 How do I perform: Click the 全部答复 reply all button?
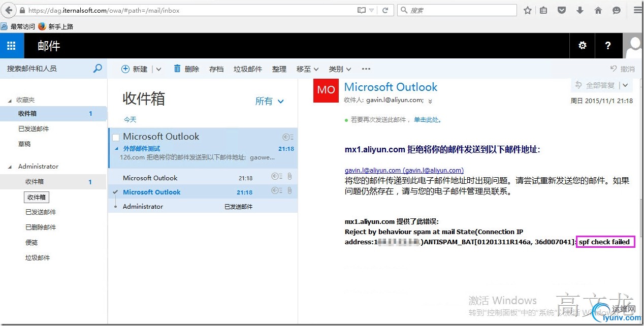(594, 85)
